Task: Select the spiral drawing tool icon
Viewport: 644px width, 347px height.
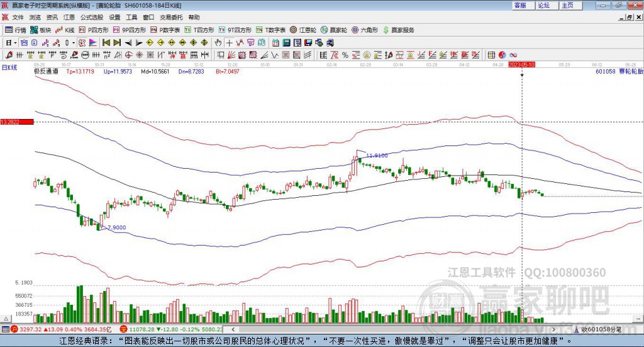Action: 64,55
